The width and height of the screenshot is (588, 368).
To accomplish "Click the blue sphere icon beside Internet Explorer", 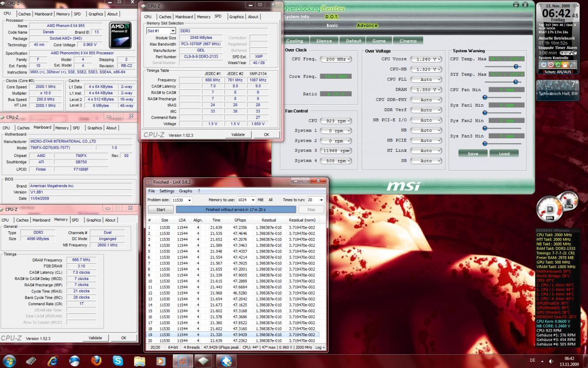I will (74, 361).
